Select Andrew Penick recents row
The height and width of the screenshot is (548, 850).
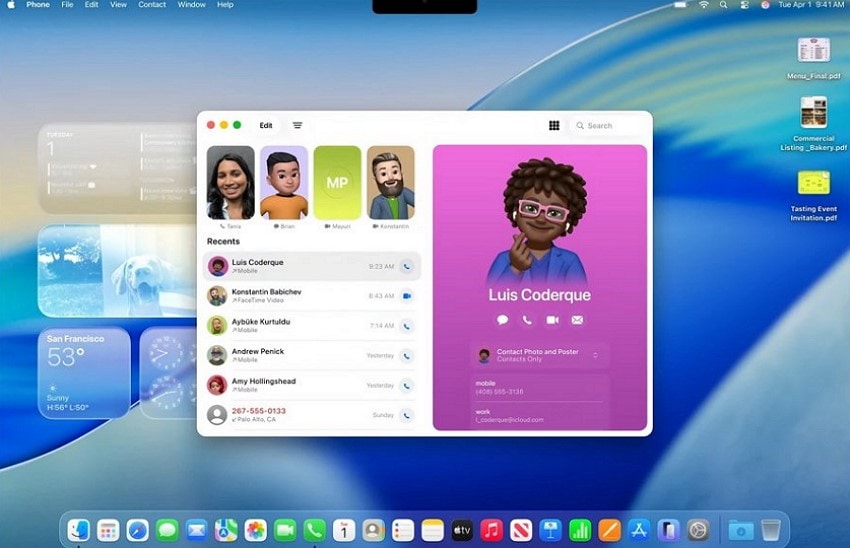click(312, 356)
